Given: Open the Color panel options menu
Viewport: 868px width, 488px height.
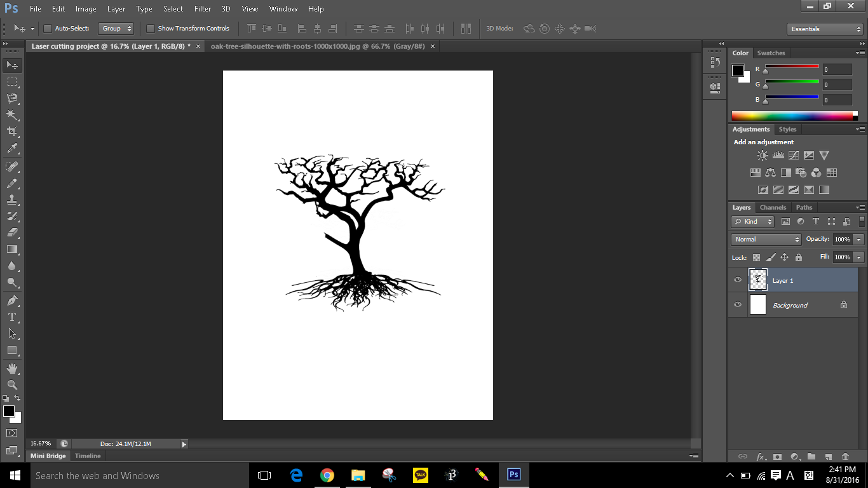Looking at the screenshot, I should point(860,53).
